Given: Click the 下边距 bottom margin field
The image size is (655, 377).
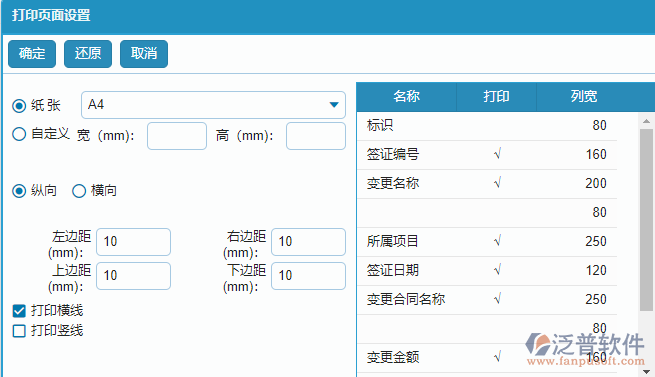Looking at the screenshot, I should 308,276.
